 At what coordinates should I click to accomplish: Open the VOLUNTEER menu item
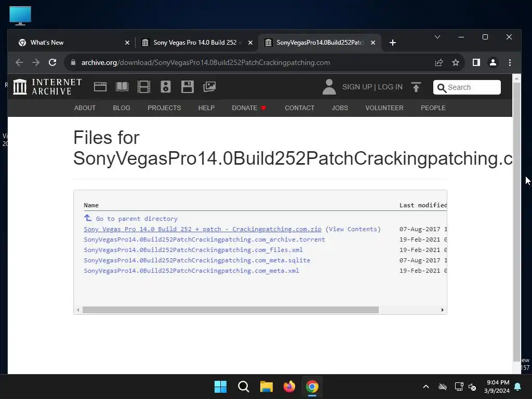[x=384, y=108]
